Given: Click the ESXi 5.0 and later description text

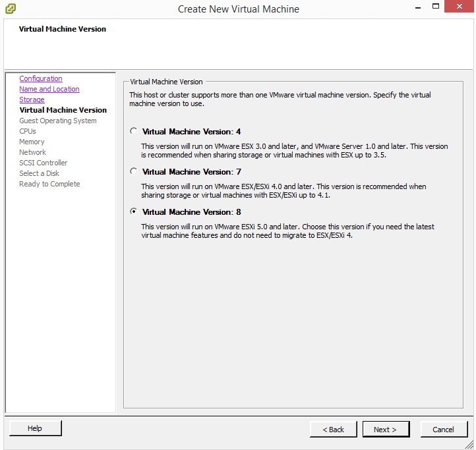Looking at the screenshot, I should [x=287, y=231].
